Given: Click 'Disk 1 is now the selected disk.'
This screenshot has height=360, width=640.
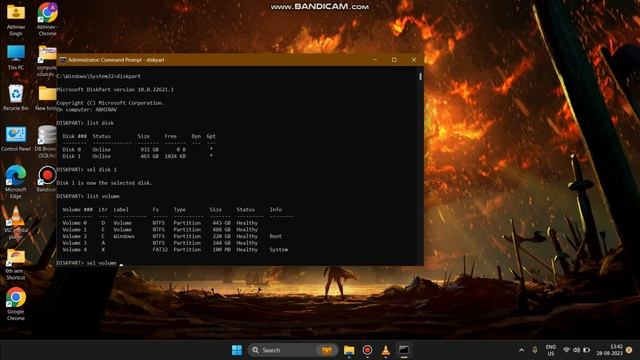Looking at the screenshot, I should click(x=104, y=183).
